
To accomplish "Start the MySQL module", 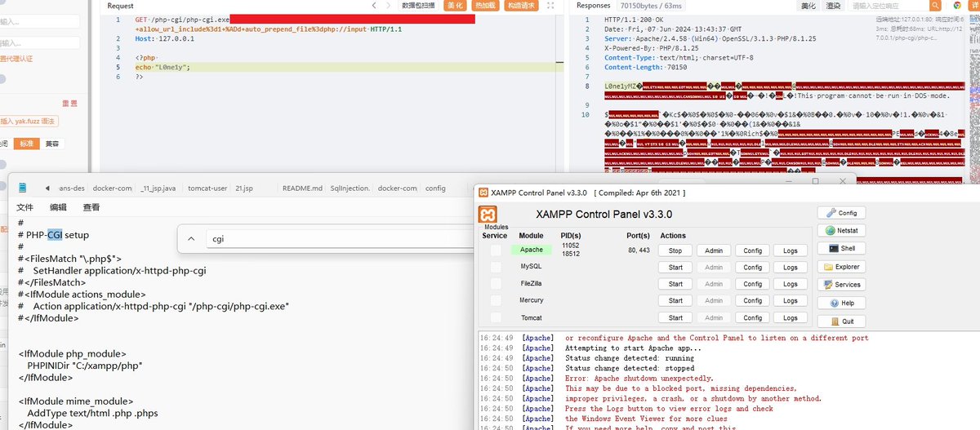I will pyautogui.click(x=675, y=267).
